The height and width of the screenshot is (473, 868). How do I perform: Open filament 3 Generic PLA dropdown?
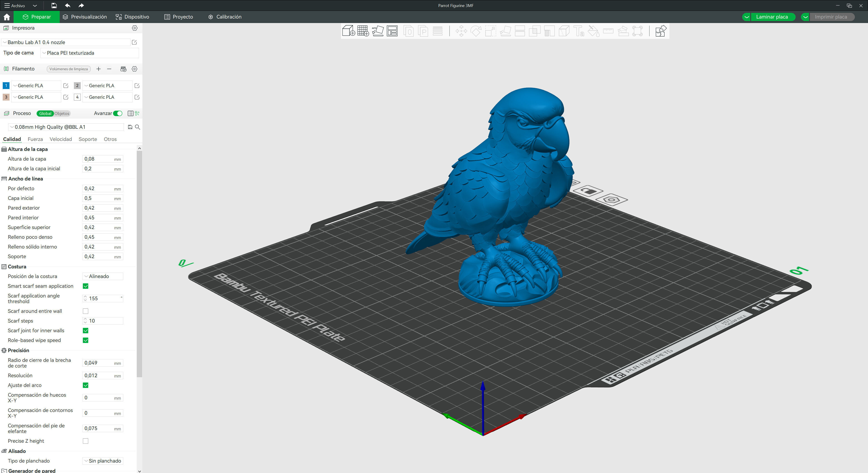pos(36,97)
